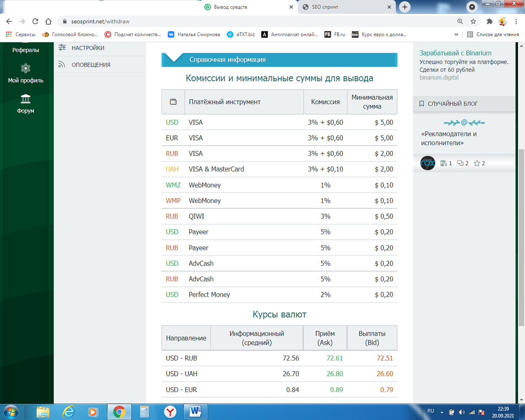The width and height of the screenshot is (525, 420).
Task: Open a new tab with the plus button
Action: [x=405, y=7]
